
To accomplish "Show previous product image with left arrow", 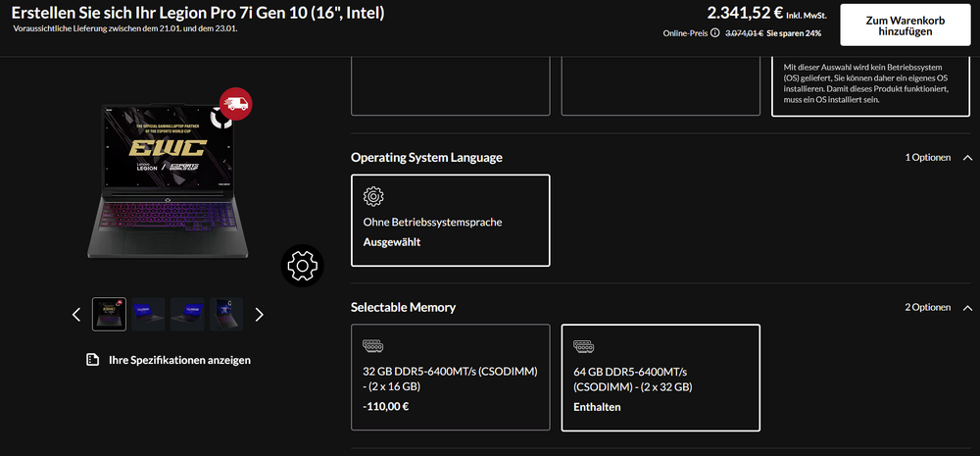I will click(x=76, y=315).
